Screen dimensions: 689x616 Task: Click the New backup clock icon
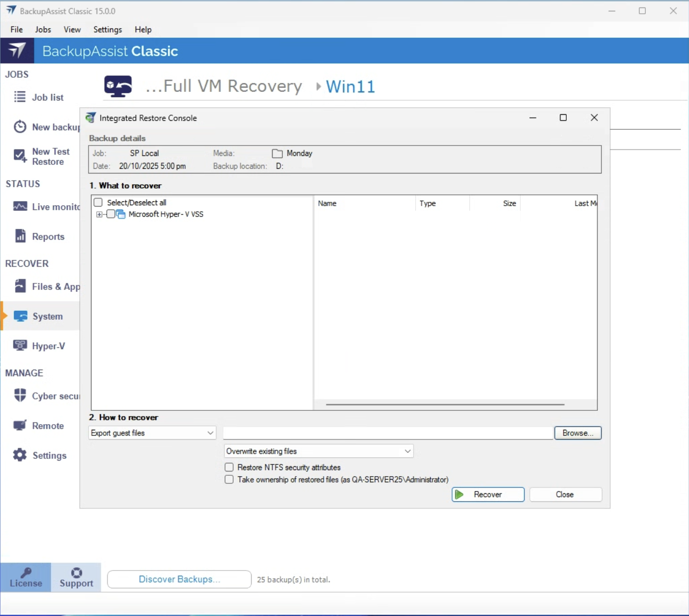point(20,127)
